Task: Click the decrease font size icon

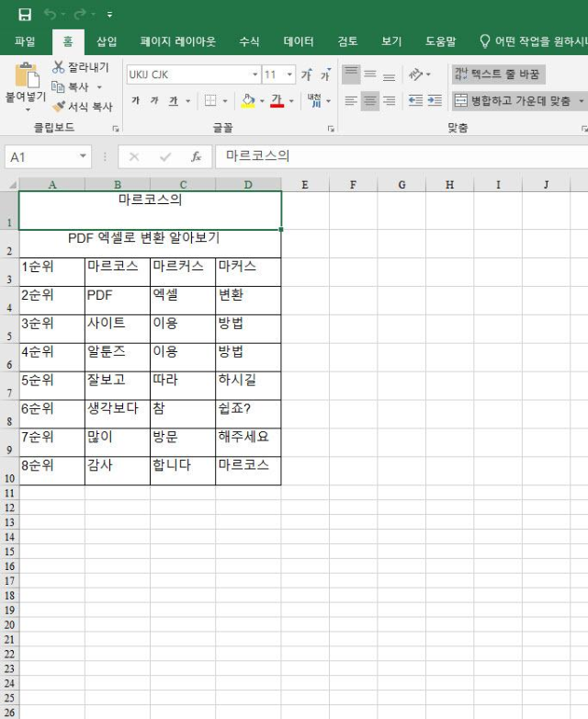Action: point(326,74)
